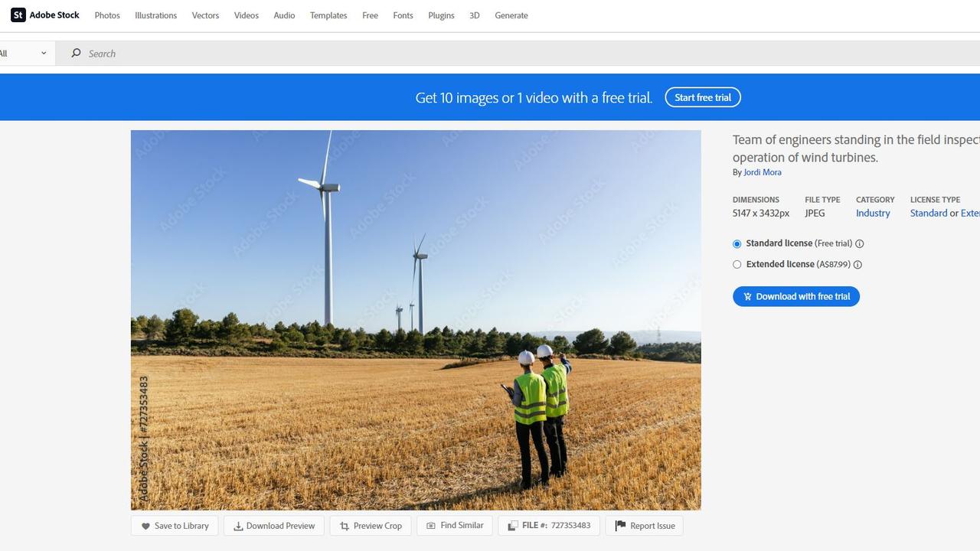980x551 pixels.
Task: Open the Generate menu item
Action: (x=511, y=15)
